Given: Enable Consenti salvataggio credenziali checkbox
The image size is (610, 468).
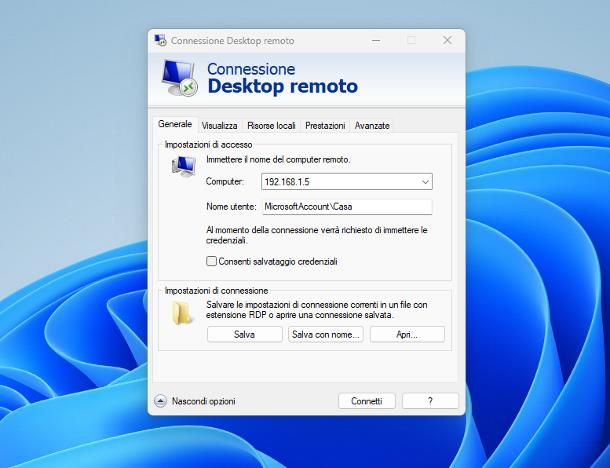Looking at the screenshot, I should click(x=211, y=261).
